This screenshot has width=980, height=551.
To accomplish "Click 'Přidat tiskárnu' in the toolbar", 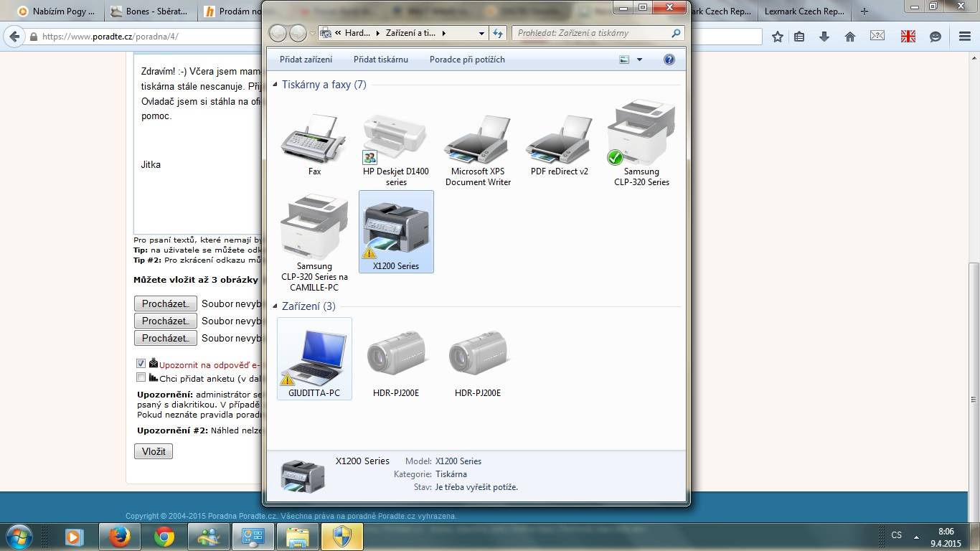I will point(381,60).
